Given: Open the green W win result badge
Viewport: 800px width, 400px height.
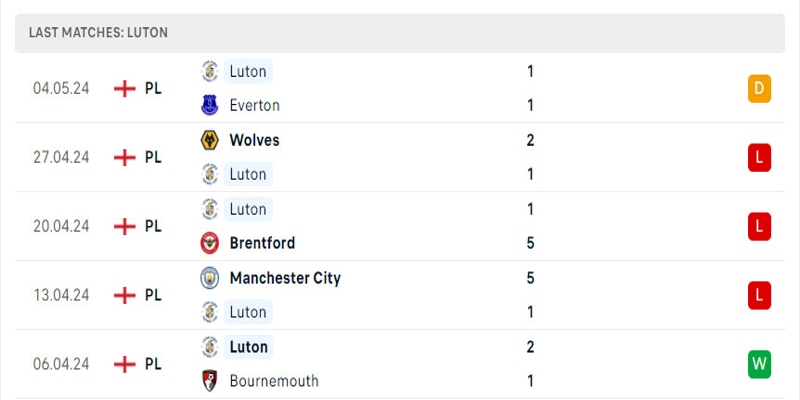Looking at the screenshot, I should (759, 364).
